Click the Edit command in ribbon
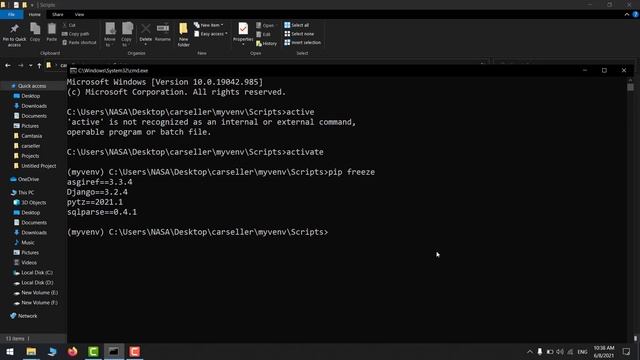Screen dimensions: 640x360 click(x=263, y=34)
